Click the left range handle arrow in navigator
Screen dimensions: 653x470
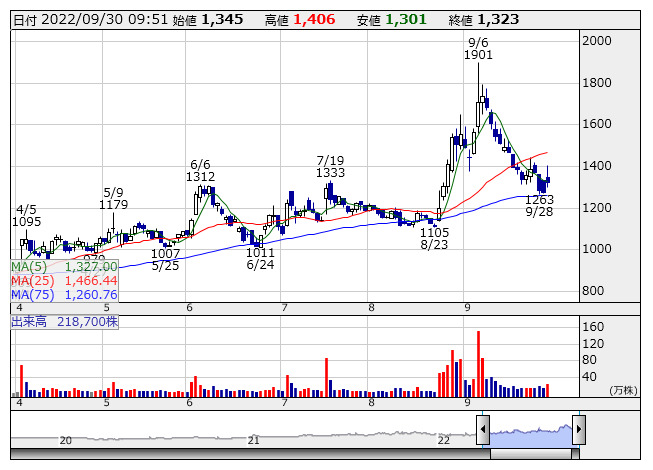[483, 430]
